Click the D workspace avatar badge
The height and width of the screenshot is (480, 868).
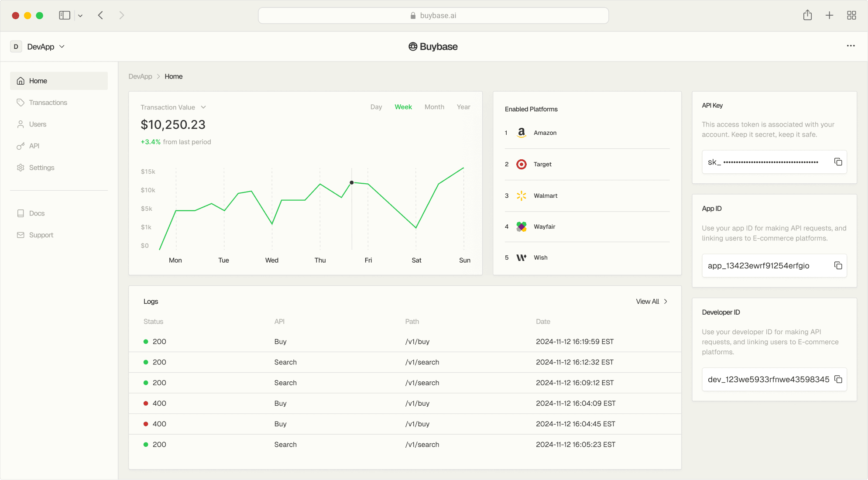tap(16, 47)
